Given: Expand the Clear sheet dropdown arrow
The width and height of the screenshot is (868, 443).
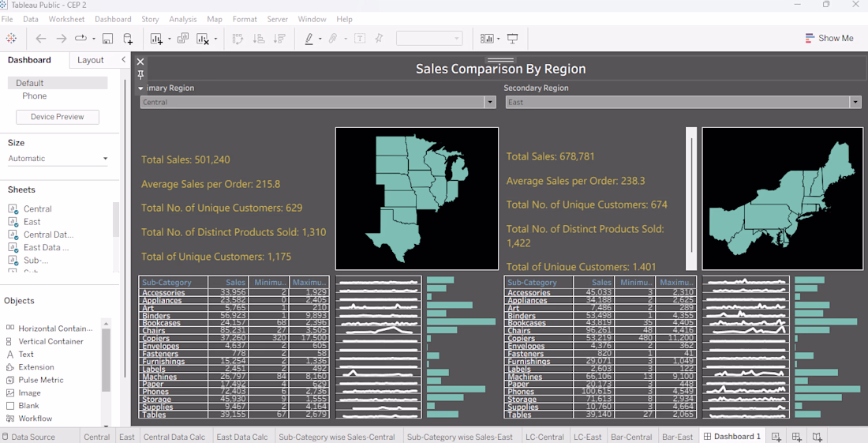Looking at the screenshot, I should coord(215,39).
